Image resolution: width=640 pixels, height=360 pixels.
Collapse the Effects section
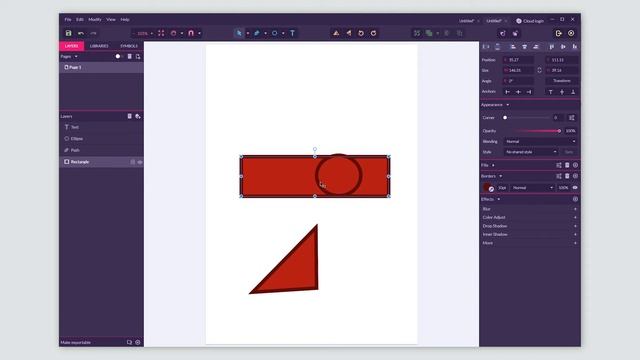pos(498,199)
